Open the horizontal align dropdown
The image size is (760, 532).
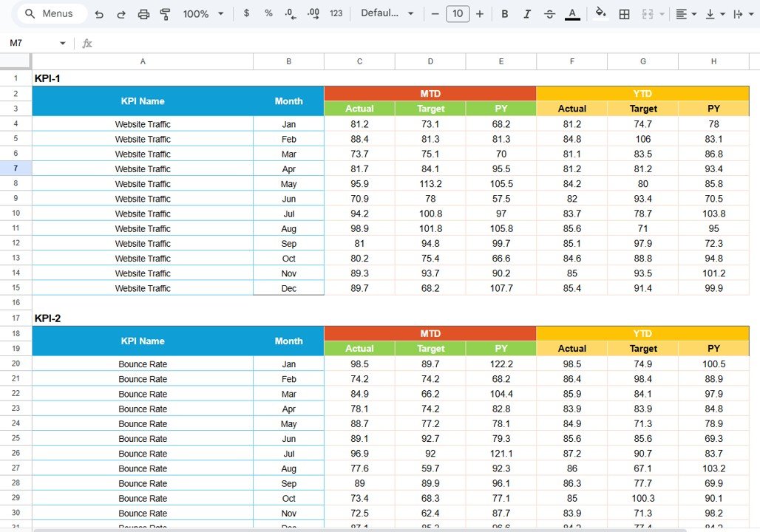(685, 14)
